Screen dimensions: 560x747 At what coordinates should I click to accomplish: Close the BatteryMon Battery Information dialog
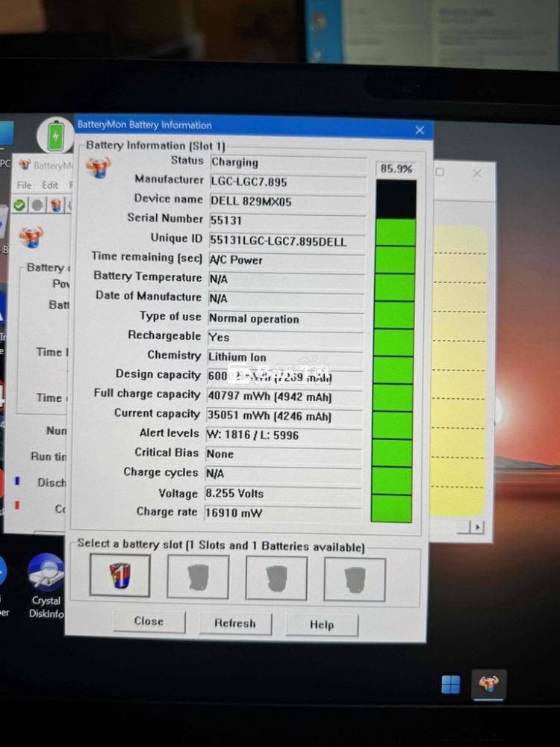[x=420, y=130]
